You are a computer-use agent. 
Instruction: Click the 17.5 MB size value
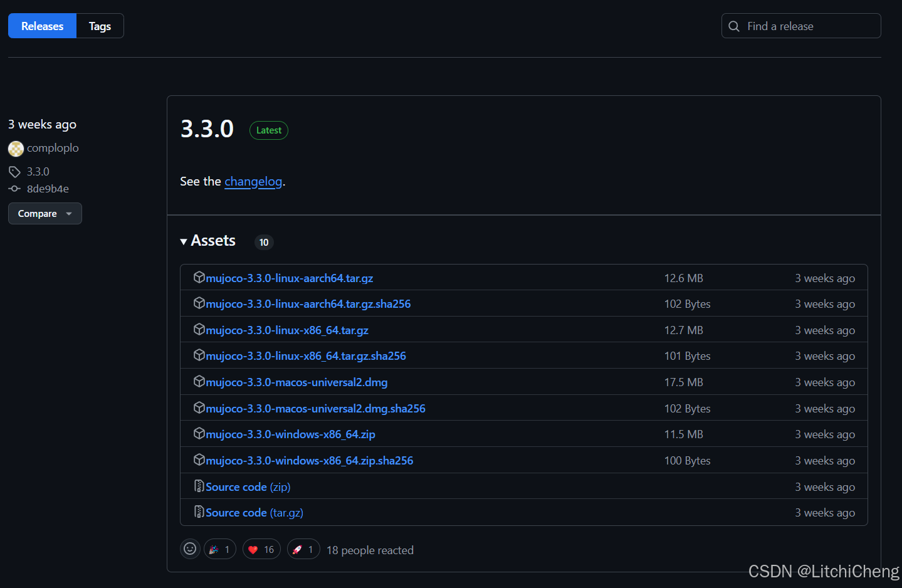tap(684, 382)
